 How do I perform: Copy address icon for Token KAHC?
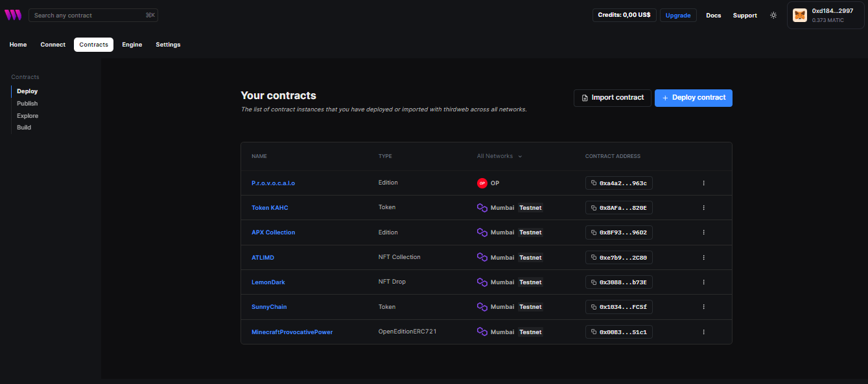(594, 208)
